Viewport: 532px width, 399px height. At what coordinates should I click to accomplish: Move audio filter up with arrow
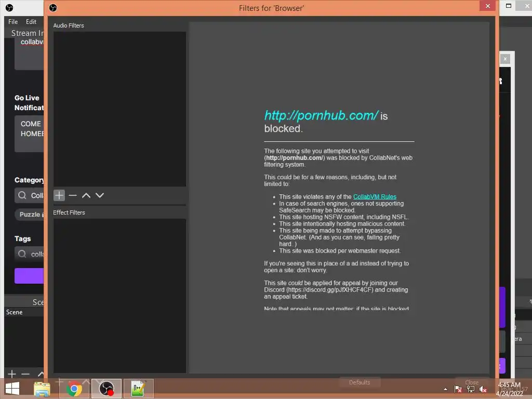coord(86,195)
